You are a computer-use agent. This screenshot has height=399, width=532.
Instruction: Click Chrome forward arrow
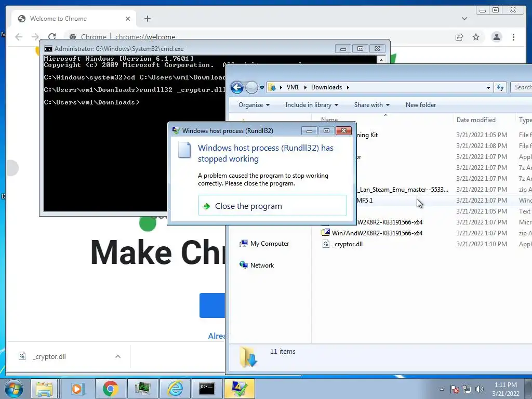tap(35, 37)
